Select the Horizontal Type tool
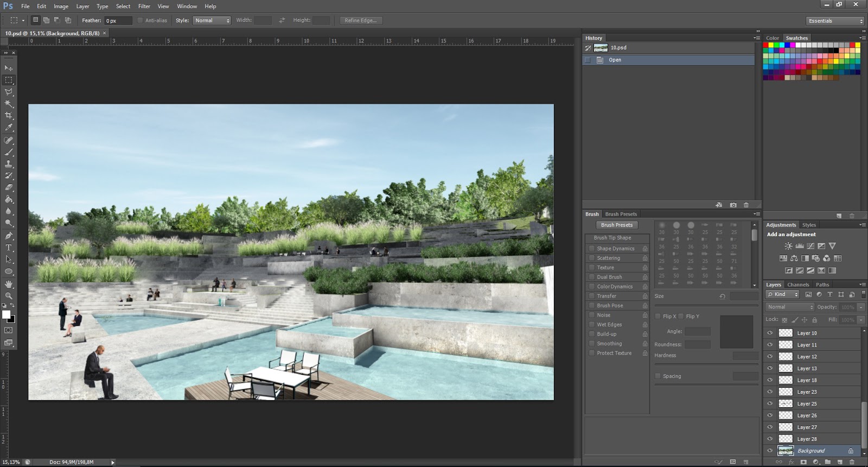The image size is (868, 467). point(9,248)
